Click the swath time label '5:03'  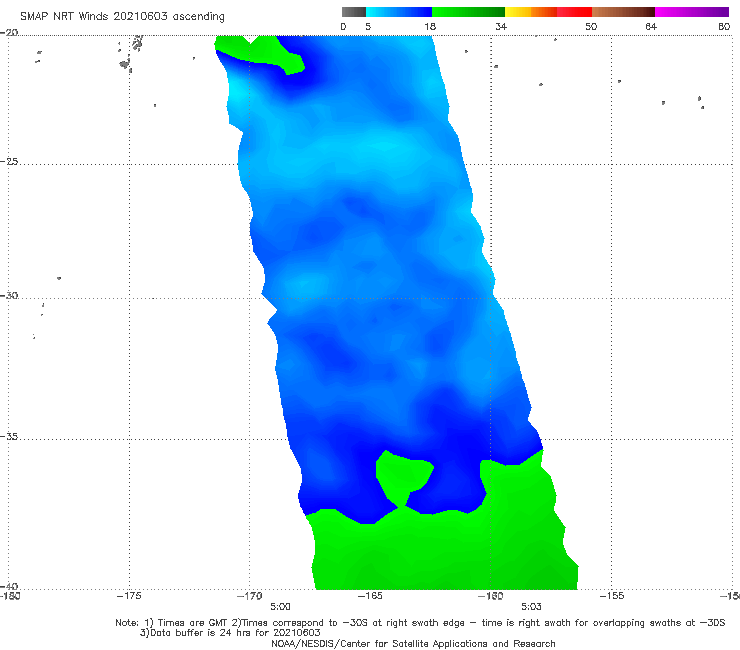point(531,607)
